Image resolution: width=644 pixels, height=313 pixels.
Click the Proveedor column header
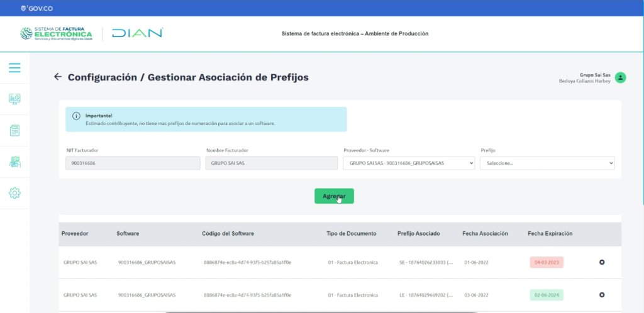point(75,233)
